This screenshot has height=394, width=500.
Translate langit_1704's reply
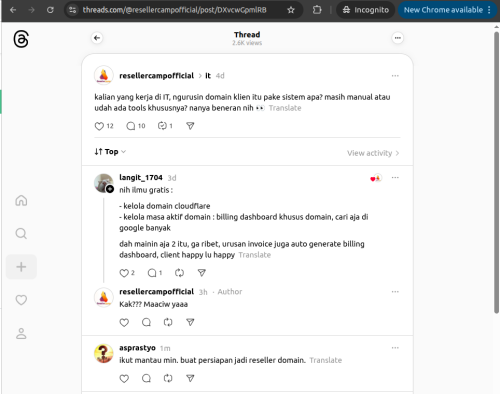coord(255,255)
